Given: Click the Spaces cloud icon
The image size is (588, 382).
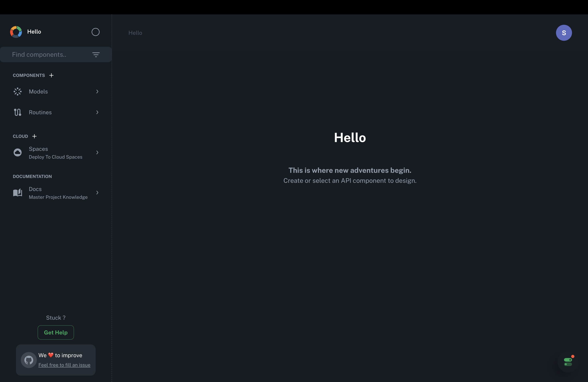Looking at the screenshot, I should pos(18,152).
